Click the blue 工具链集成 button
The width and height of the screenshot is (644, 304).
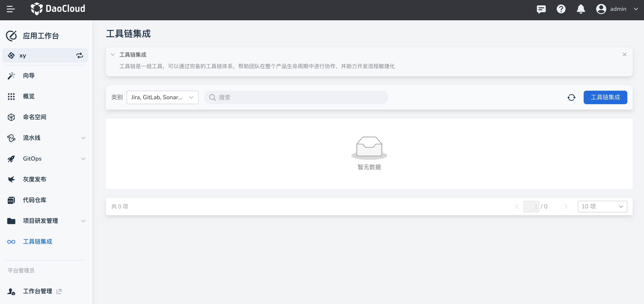[605, 97]
